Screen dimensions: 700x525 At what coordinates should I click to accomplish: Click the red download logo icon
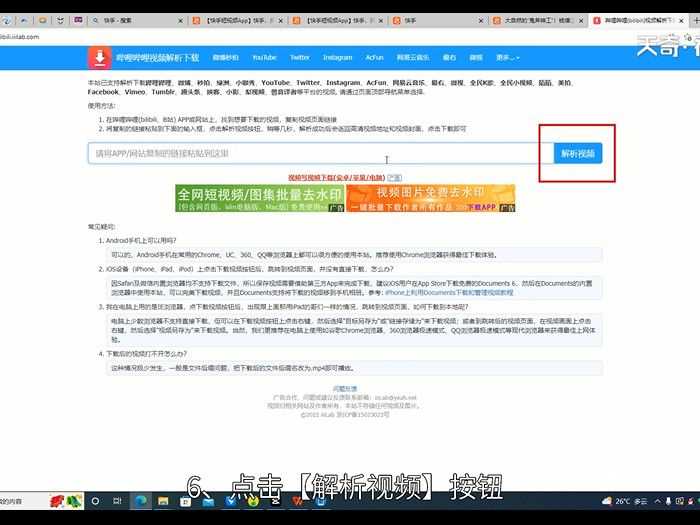tap(100, 58)
